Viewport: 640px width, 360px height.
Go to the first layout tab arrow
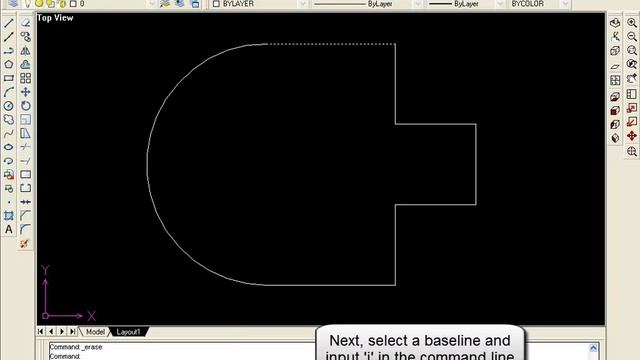[x=40, y=331]
